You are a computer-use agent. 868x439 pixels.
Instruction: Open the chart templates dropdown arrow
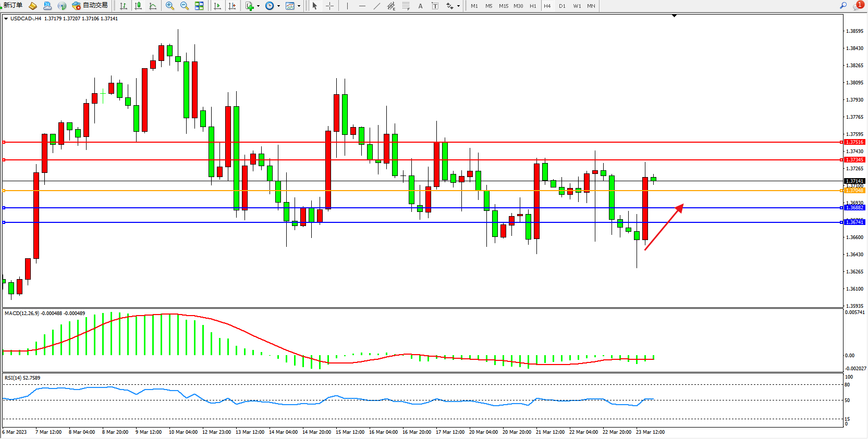point(299,6)
